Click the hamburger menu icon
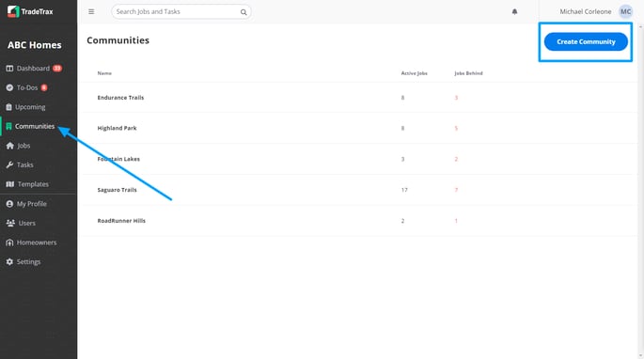Screen dimensions: 644x359 tap(91, 11)
